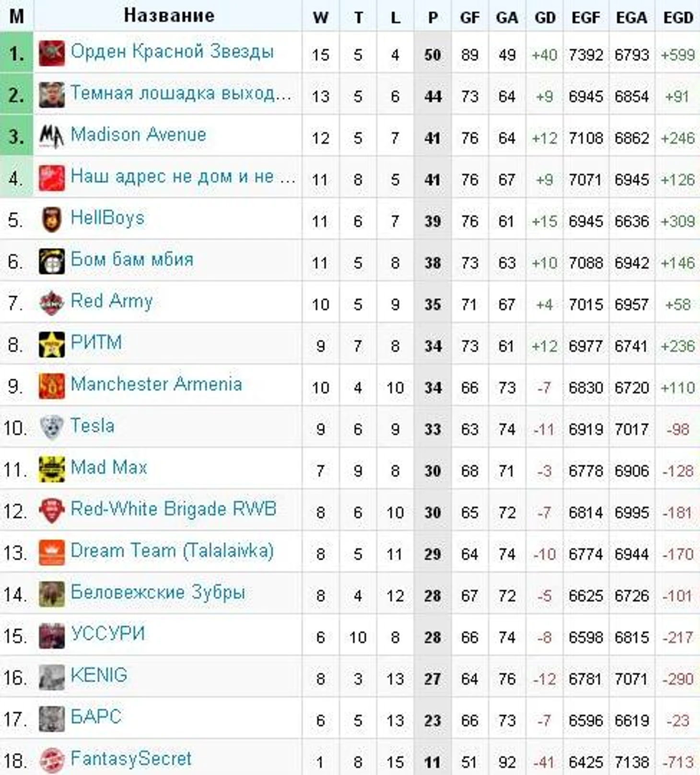This screenshot has width=700, height=775.
Task: Click the FantasySecret team logo
Action: pos(52,760)
